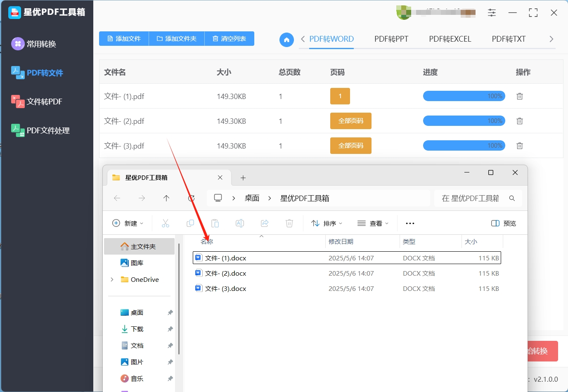This screenshot has width=568, height=392.
Task: Add a new Explorer tab
Action: pyautogui.click(x=243, y=178)
